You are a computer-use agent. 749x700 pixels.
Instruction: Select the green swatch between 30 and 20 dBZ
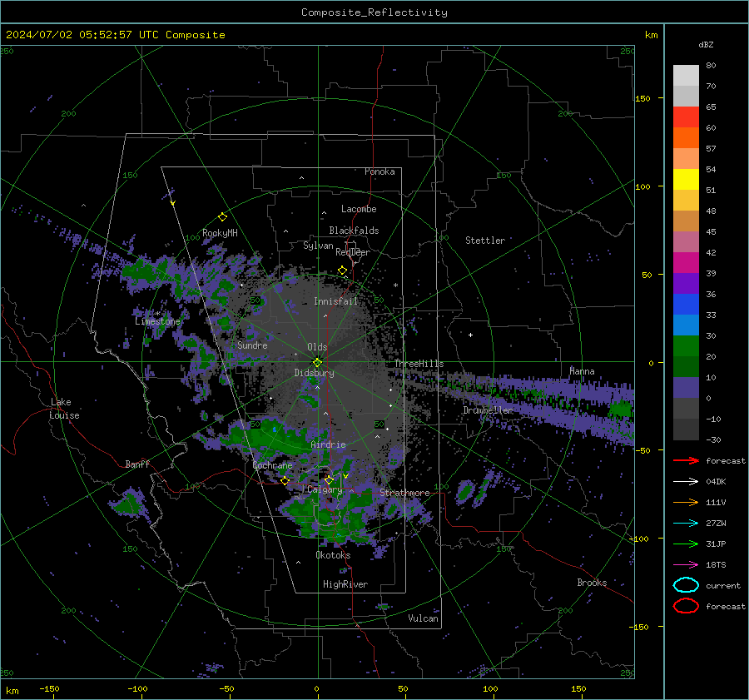point(686,346)
